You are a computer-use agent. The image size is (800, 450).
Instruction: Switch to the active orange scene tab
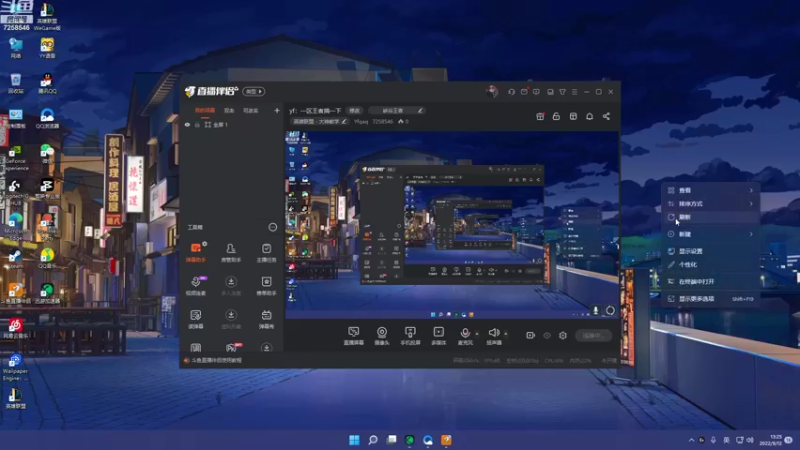[205, 110]
